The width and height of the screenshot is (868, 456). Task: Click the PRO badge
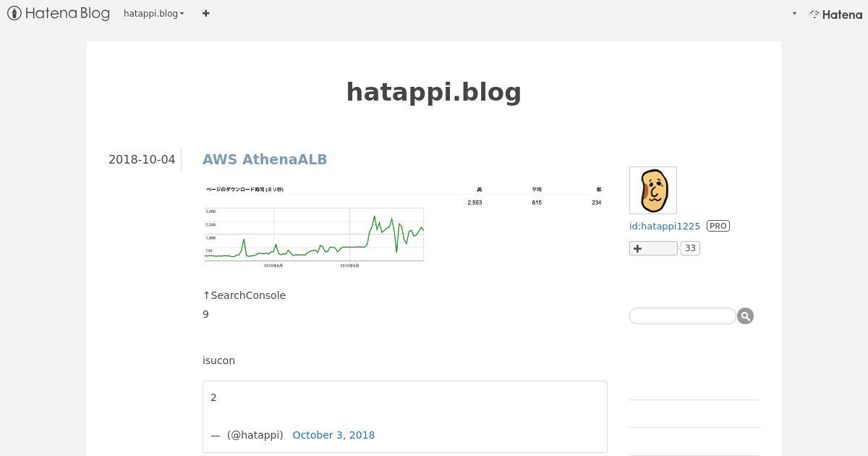(718, 226)
